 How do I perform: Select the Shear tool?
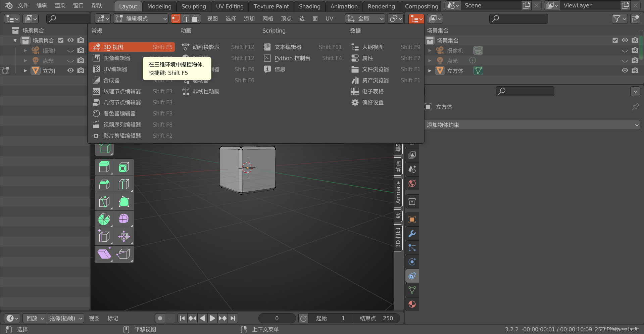point(104,254)
